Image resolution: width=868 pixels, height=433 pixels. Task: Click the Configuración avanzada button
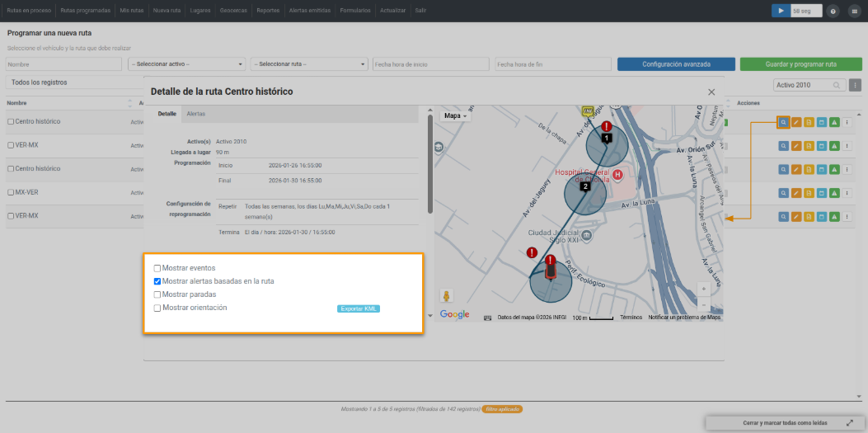pyautogui.click(x=676, y=64)
